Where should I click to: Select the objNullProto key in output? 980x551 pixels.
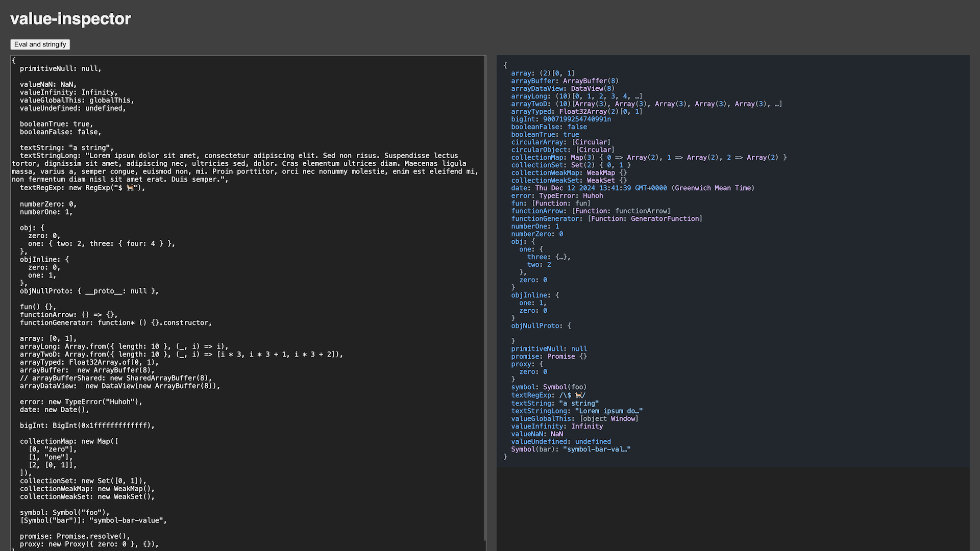pyautogui.click(x=536, y=326)
